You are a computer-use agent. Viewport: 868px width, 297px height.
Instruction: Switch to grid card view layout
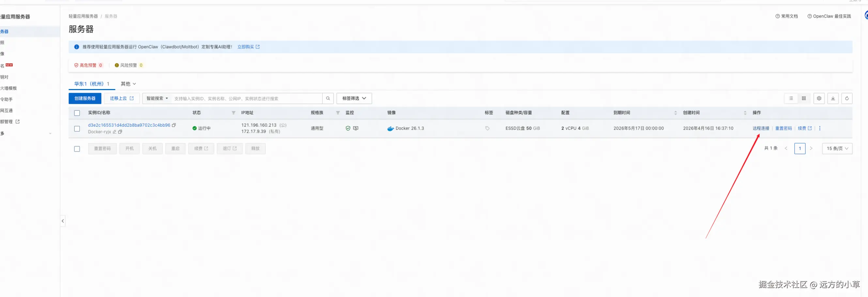point(804,99)
